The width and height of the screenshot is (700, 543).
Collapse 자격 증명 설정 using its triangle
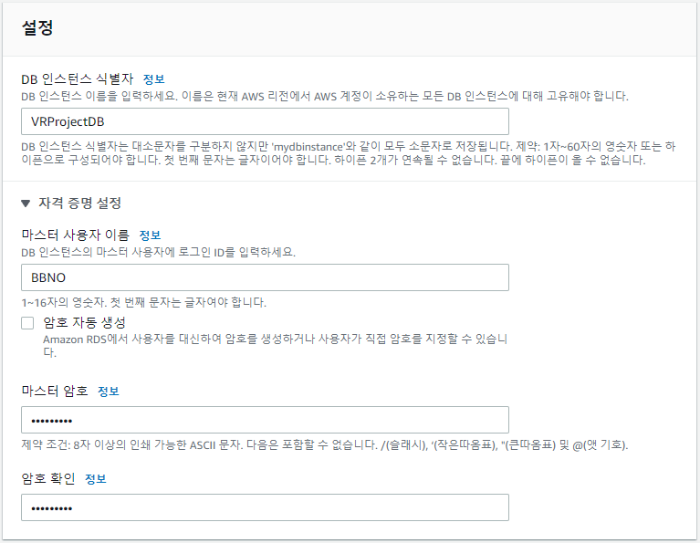tap(25, 204)
